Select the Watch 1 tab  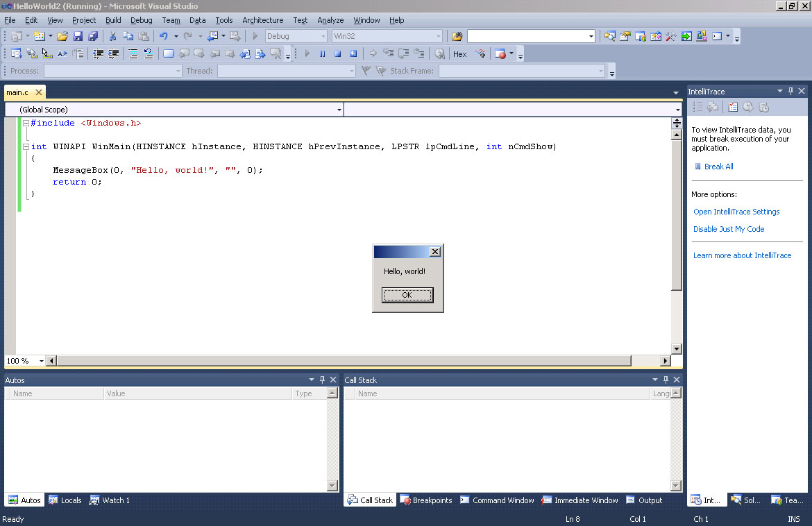click(109, 500)
